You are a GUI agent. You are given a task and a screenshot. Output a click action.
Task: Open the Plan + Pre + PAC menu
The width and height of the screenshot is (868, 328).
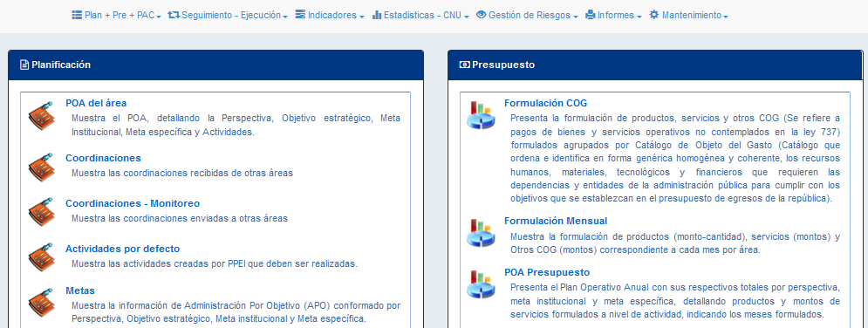pyautogui.click(x=116, y=16)
